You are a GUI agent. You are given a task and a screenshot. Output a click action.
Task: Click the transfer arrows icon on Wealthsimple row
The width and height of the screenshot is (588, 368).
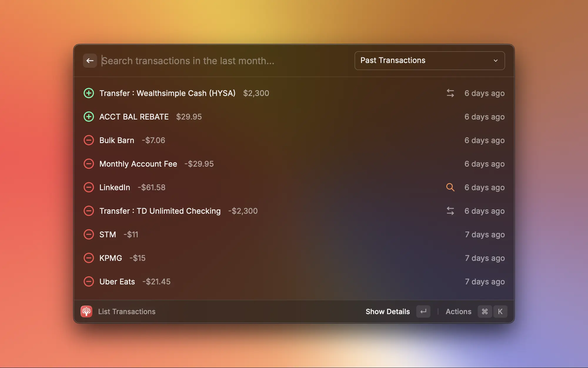pyautogui.click(x=450, y=93)
